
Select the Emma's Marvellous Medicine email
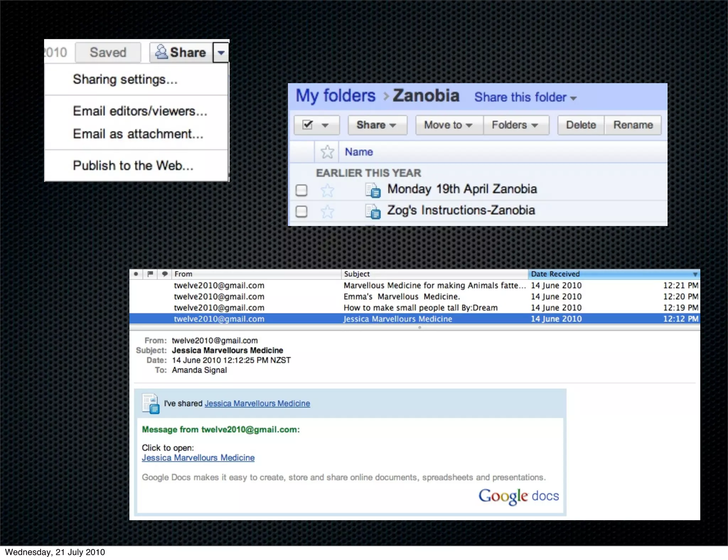pos(402,296)
